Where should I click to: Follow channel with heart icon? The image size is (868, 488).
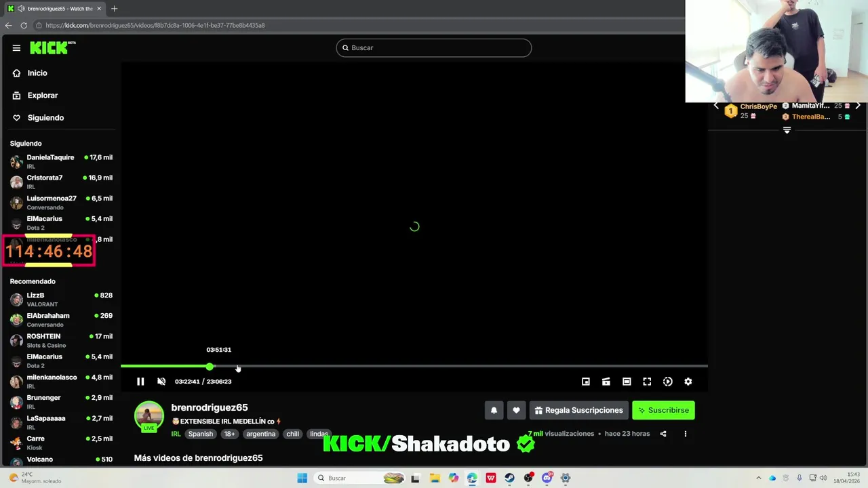pos(516,410)
